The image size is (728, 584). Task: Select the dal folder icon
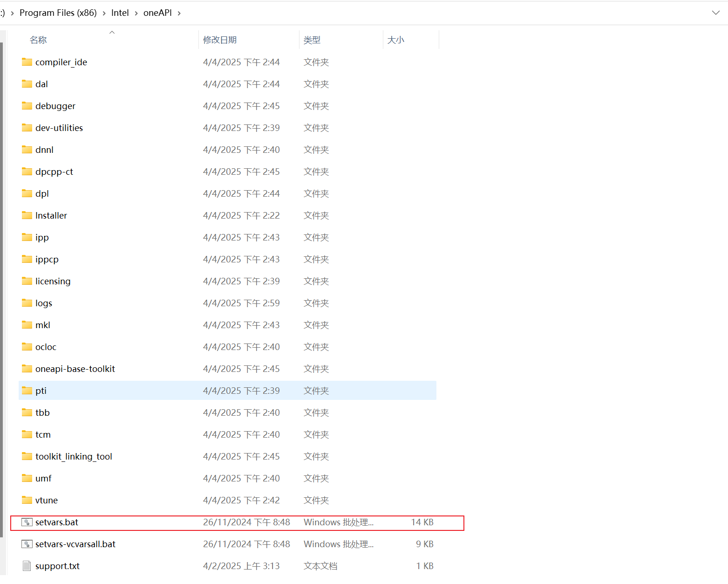click(x=27, y=84)
